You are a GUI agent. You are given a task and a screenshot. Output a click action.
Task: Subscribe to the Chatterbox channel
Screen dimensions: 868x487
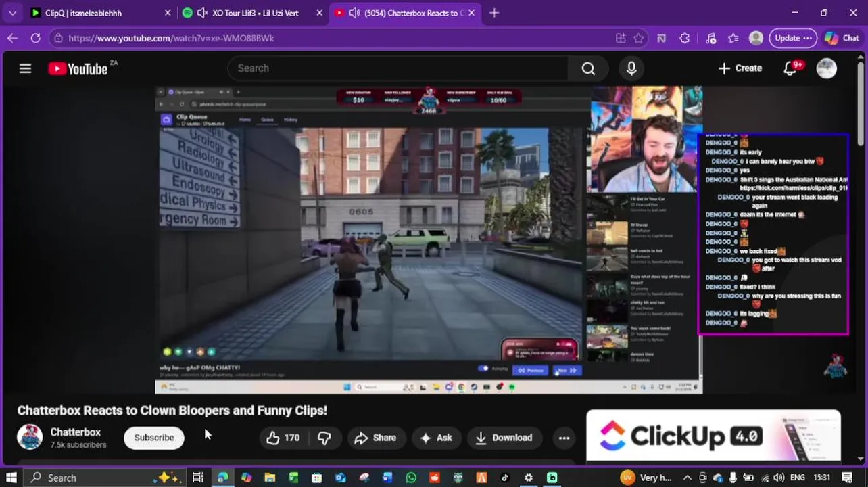tap(154, 438)
